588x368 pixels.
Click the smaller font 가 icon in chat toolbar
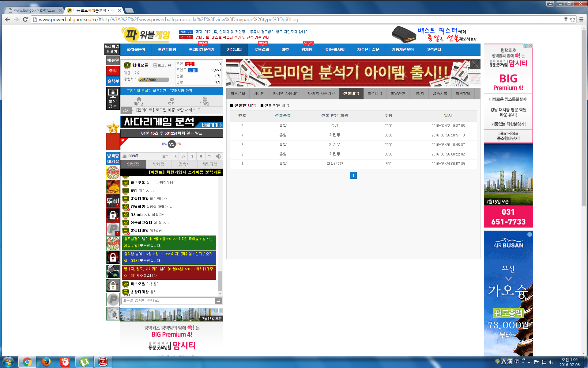tap(192, 156)
